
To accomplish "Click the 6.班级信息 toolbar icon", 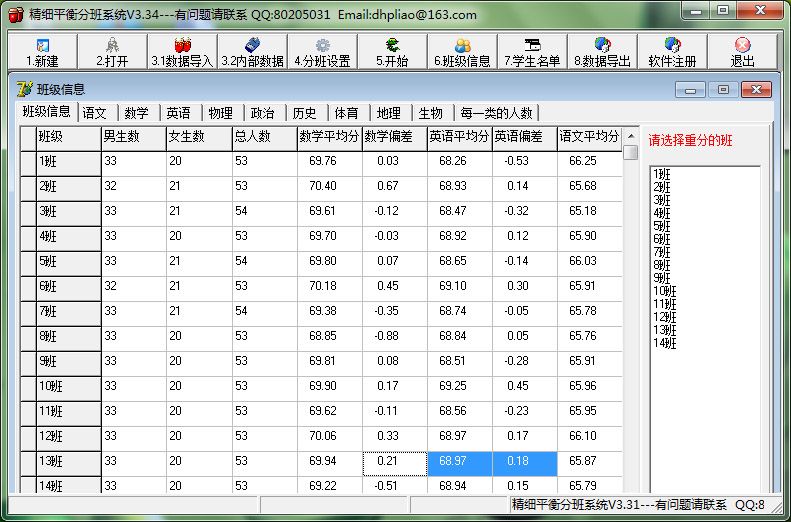I will click(x=462, y=51).
